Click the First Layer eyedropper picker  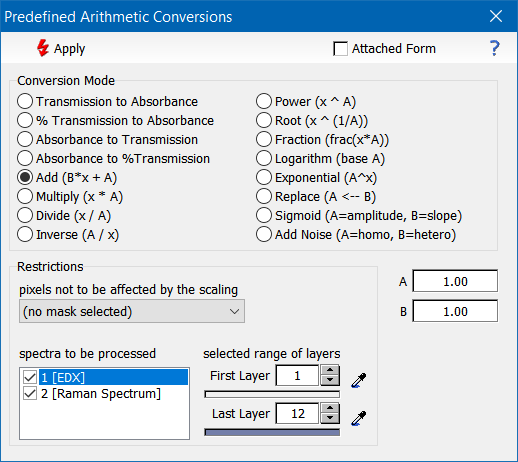coord(359,380)
